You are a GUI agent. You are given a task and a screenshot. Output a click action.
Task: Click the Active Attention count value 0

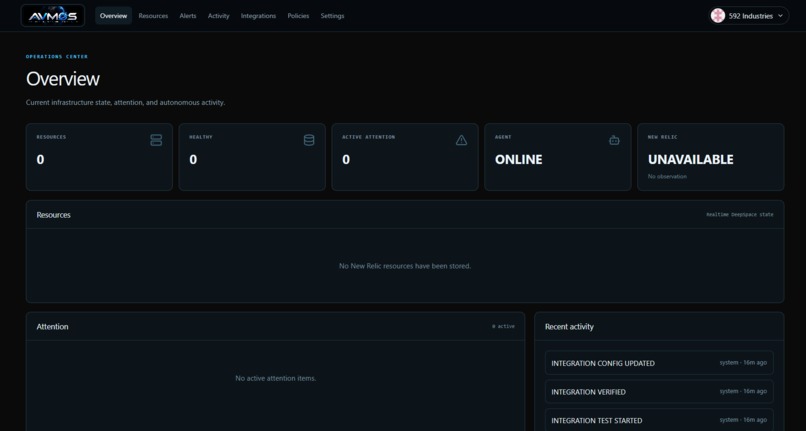click(346, 159)
